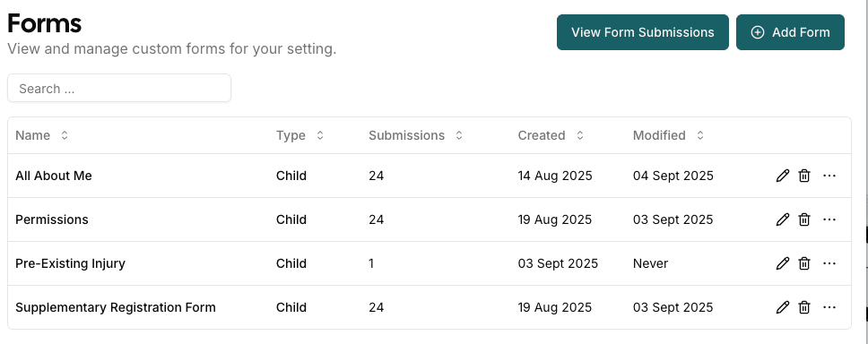
Task: Click the Add Form button
Action: [x=791, y=32]
